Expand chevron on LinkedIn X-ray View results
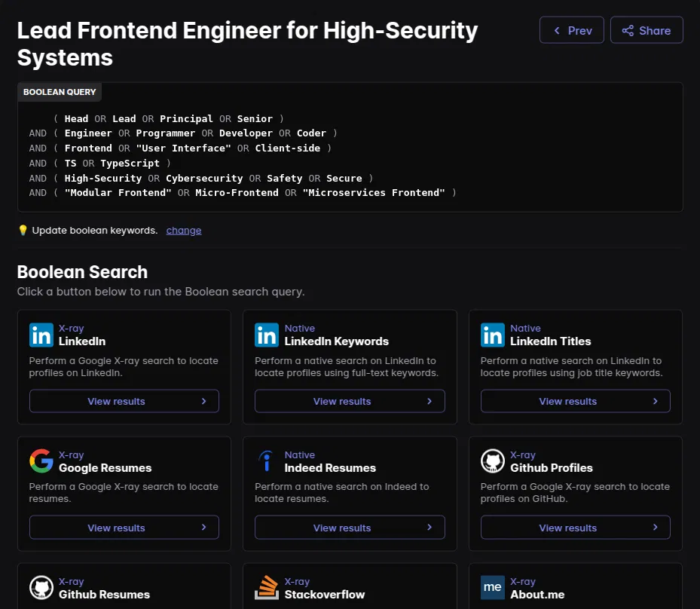Image resolution: width=700 pixels, height=609 pixels. pos(204,401)
